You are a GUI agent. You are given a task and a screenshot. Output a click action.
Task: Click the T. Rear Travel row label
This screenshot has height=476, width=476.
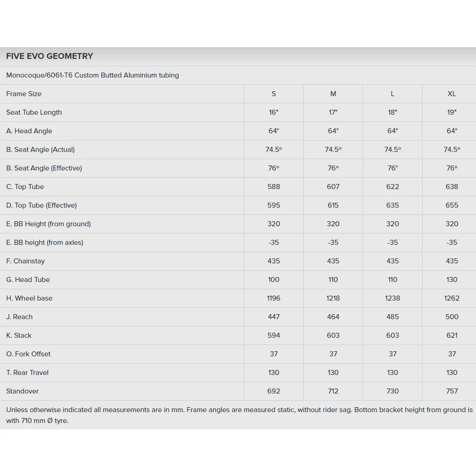click(x=27, y=373)
